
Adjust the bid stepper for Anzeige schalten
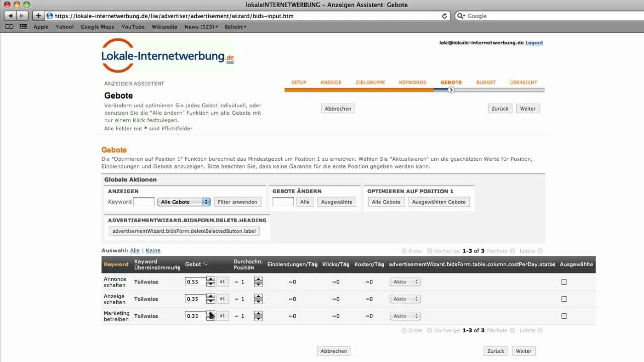point(211,299)
